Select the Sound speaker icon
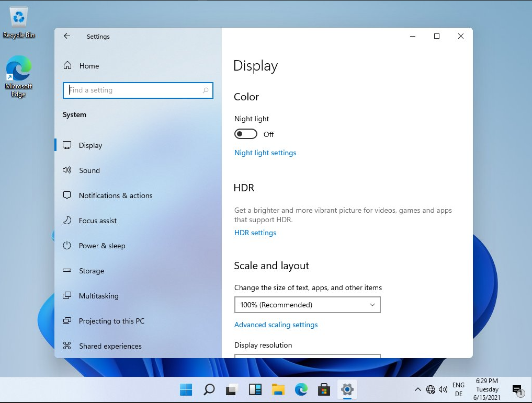 point(67,170)
